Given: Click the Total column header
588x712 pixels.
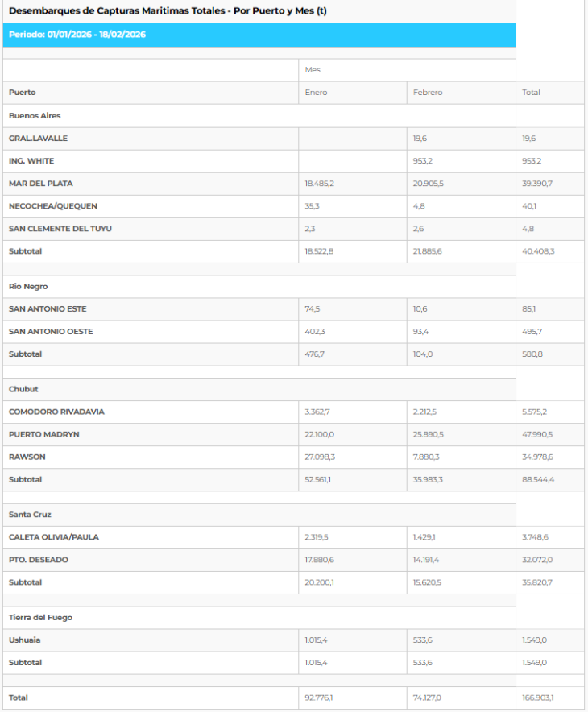Looking at the screenshot, I should tap(531, 93).
